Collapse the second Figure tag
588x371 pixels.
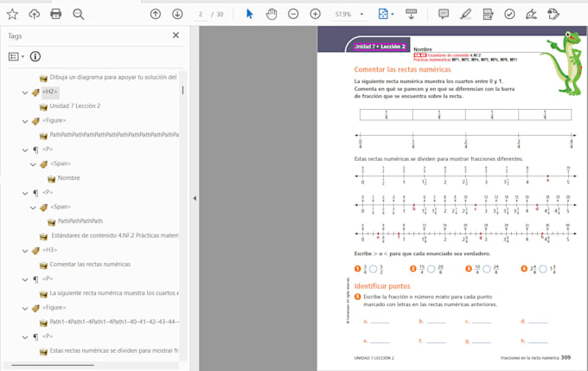pyautogui.click(x=25, y=309)
